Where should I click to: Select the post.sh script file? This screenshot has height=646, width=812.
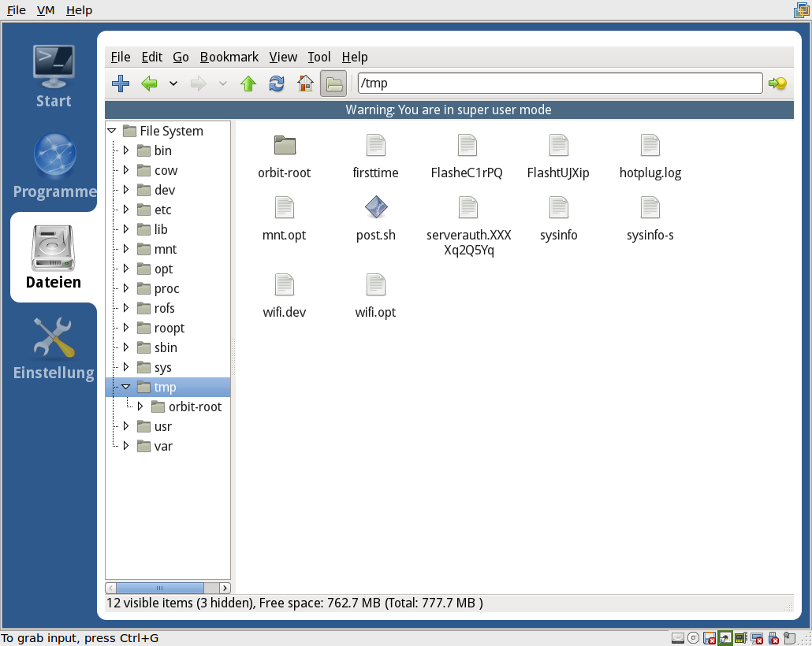pyautogui.click(x=375, y=208)
